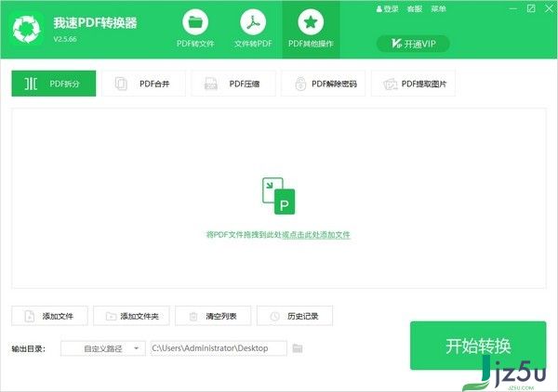The height and width of the screenshot is (392, 558).
Task: Click the drop-zone PDF file icon
Action: coord(278,196)
